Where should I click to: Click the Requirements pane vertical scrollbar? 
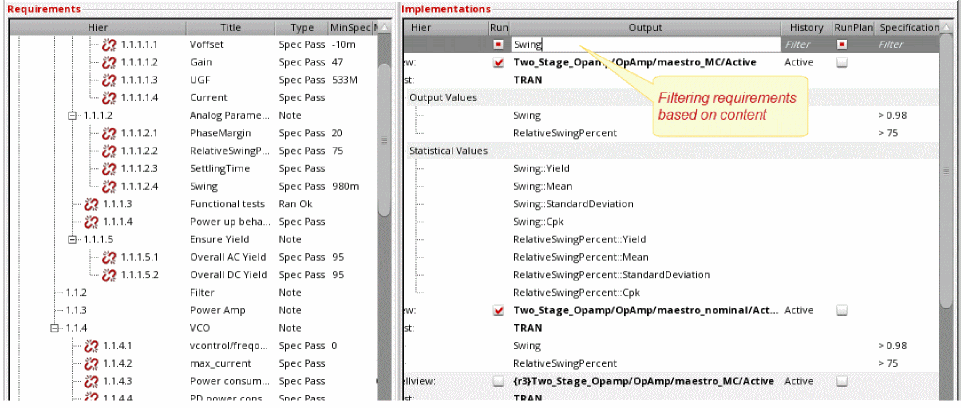(x=384, y=140)
